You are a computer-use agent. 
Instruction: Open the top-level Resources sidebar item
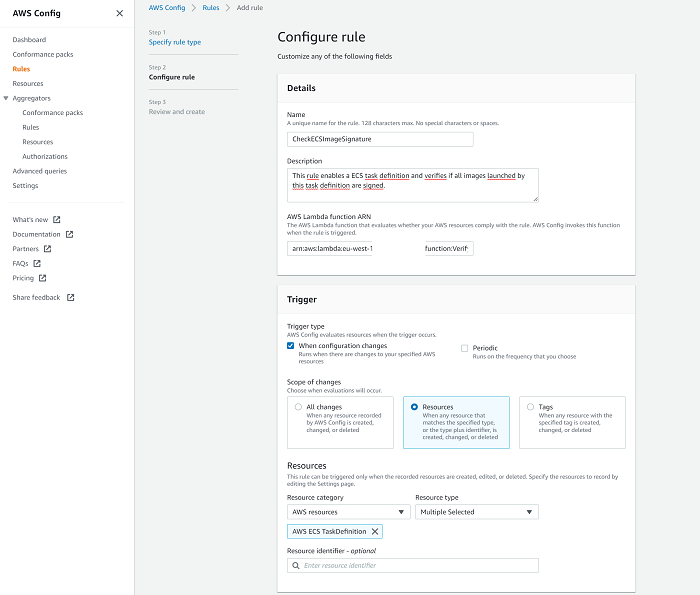(28, 83)
